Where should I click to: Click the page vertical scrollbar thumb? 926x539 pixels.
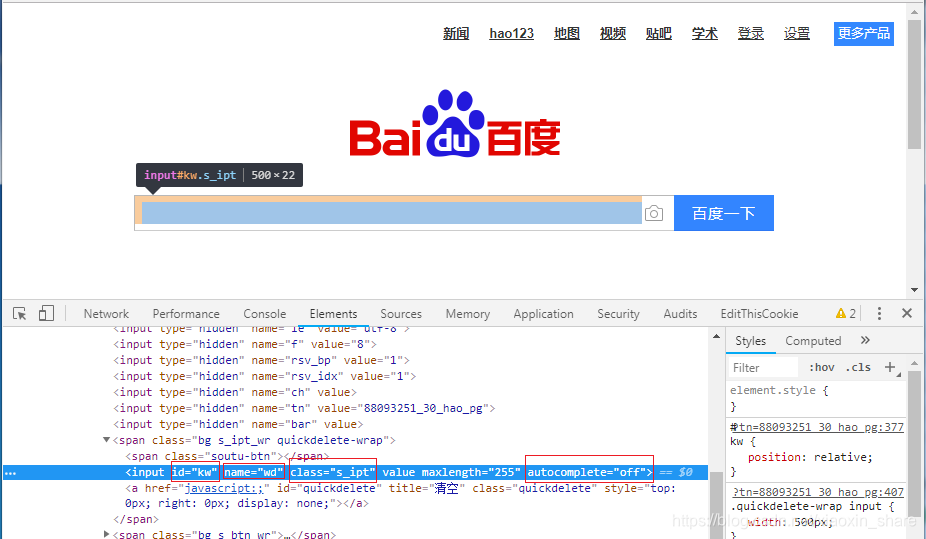pyautogui.click(x=914, y=84)
